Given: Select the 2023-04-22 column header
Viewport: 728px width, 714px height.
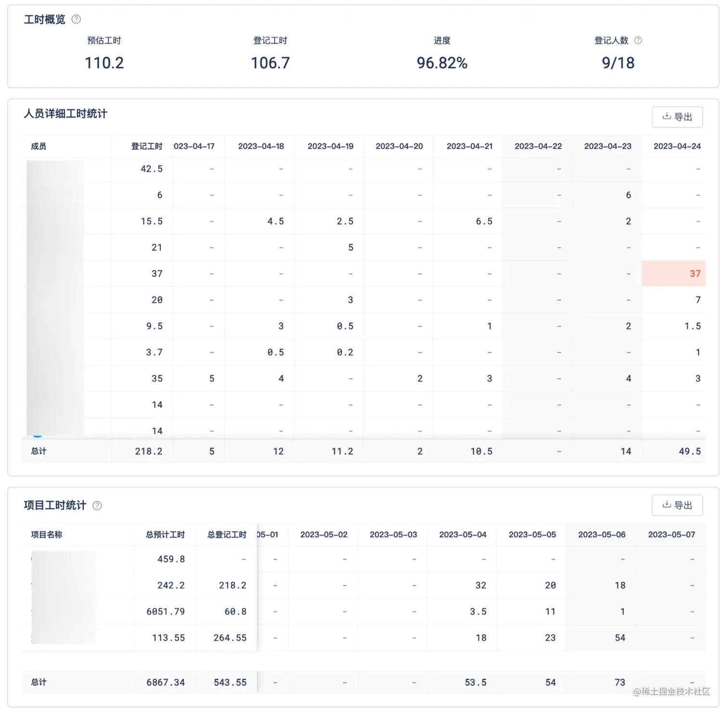Looking at the screenshot, I should (x=538, y=146).
